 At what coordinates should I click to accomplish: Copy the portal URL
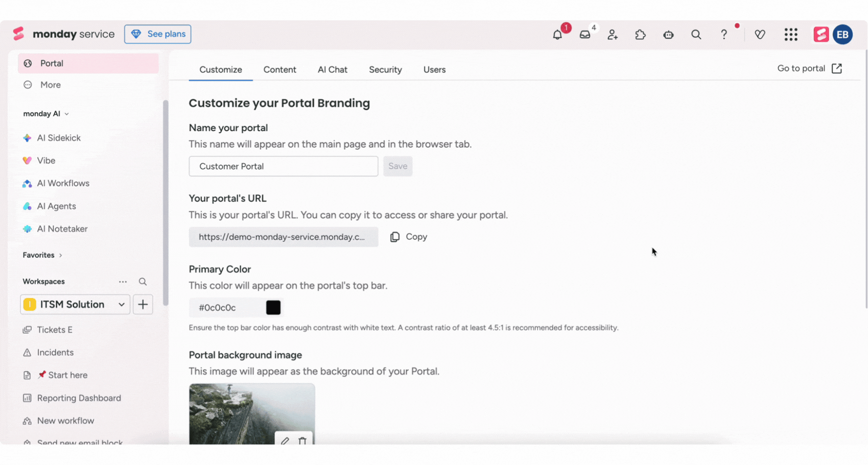[x=408, y=237]
